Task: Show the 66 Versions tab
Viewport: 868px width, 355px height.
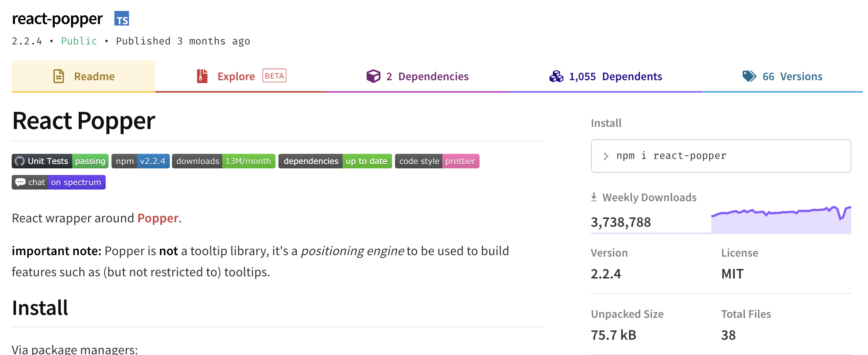Action: pyautogui.click(x=792, y=76)
